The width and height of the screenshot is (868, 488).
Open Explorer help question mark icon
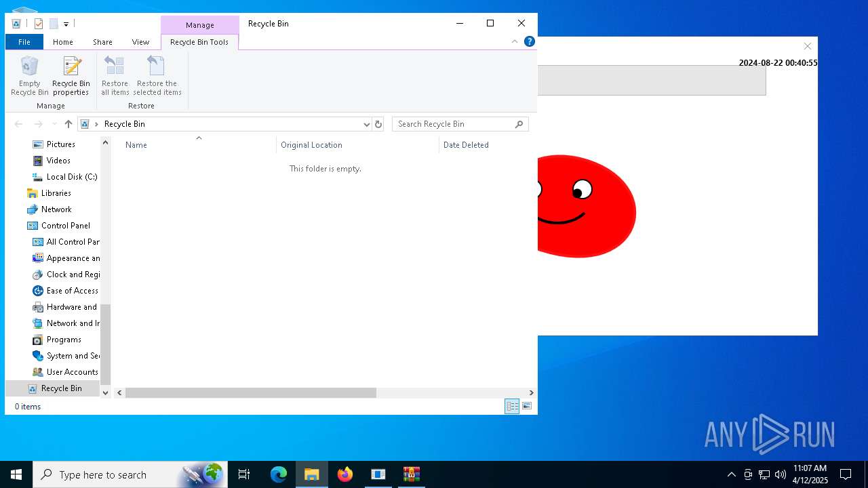530,41
